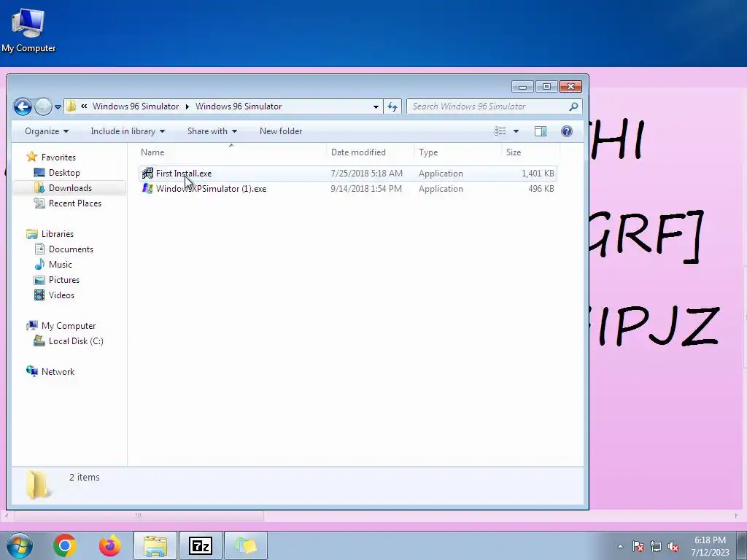Open Documents library

point(71,249)
